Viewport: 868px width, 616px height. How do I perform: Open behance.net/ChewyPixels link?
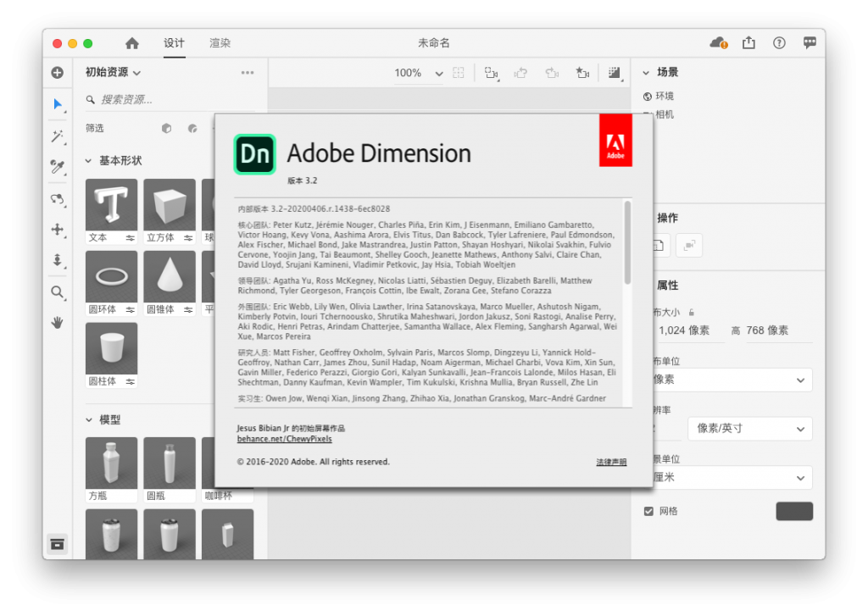(285, 439)
